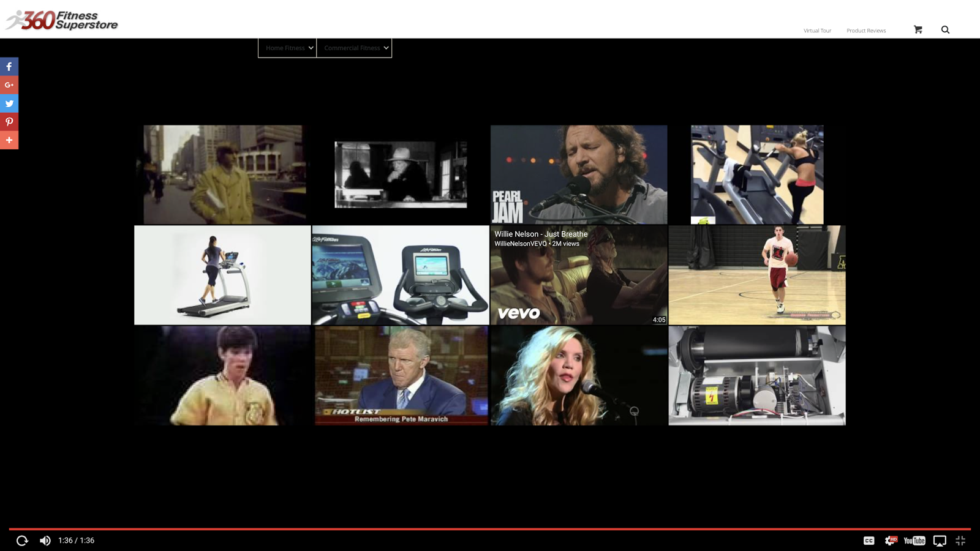Show more sharing options with plus icon
Viewport: 980px width, 551px height.
(x=9, y=140)
